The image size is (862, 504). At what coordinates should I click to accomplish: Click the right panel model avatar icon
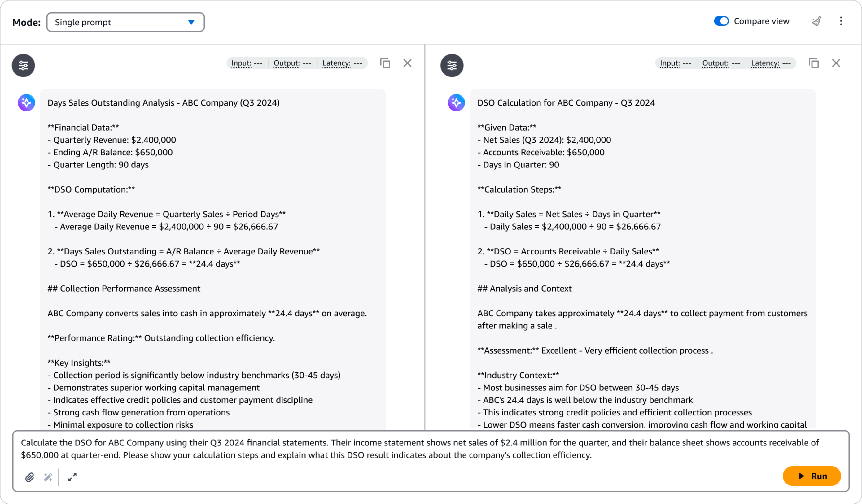click(456, 102)
